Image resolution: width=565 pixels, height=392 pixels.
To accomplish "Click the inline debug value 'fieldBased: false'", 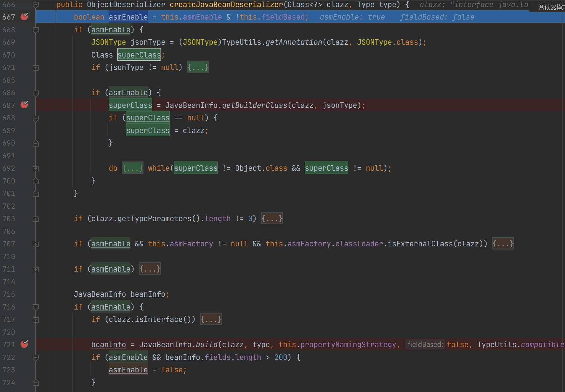I will coord(437,17).
